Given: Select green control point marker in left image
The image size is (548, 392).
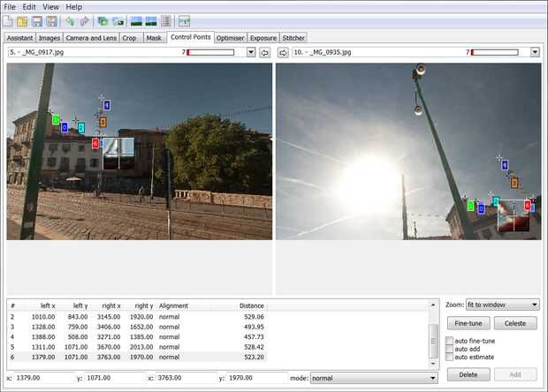Looking at the screenshot, I should 56,120.
